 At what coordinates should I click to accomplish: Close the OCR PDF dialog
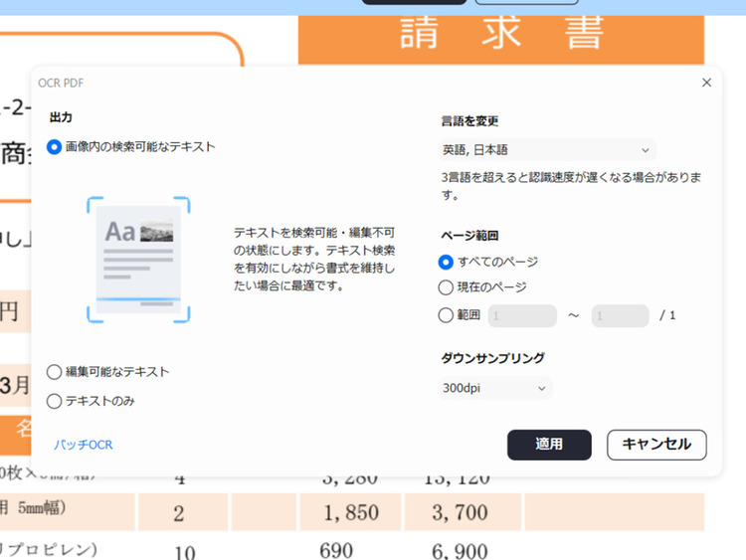[x=706, y=83]
